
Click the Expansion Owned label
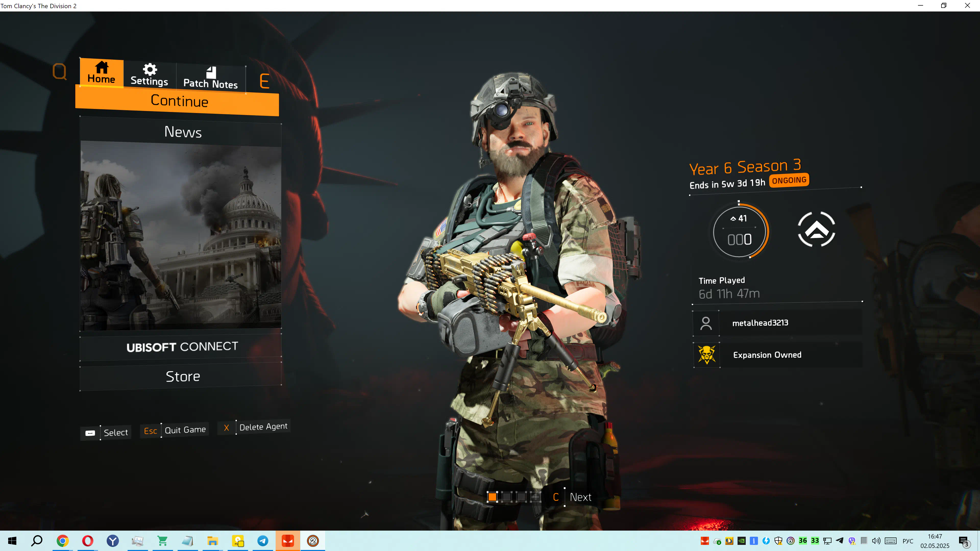pos(767,355)
